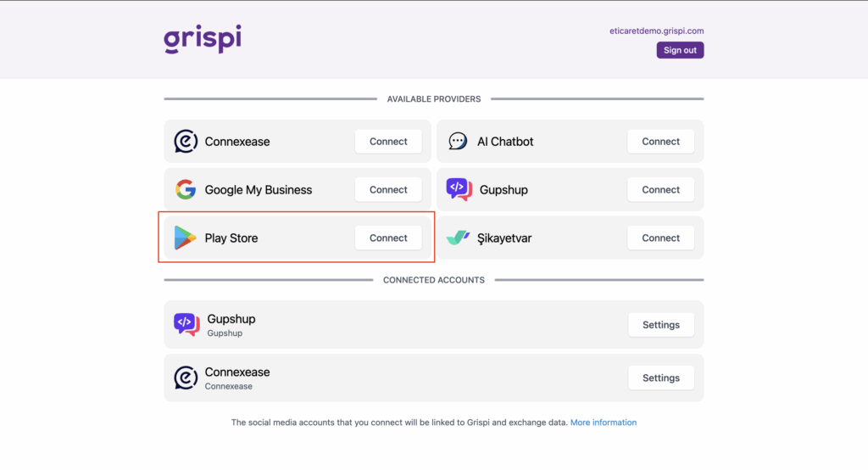This screenshot has height=470, width=868.
Task: Click the Connexease icon in Connected Accounts
Action: tap(186, 378)
